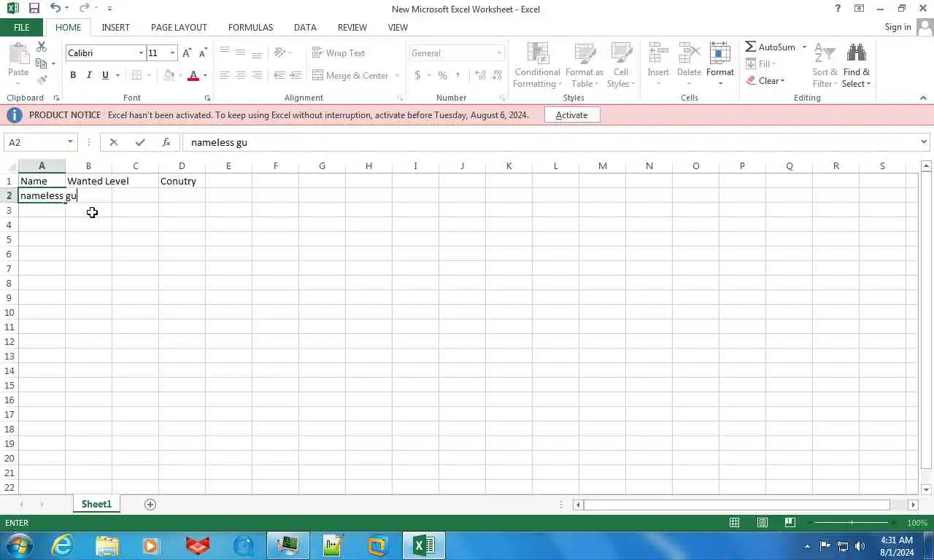Viewport: 934px width, 560px height.
Task: Switch to PAGE LAYOUT tab
Action: click(179, 27)
